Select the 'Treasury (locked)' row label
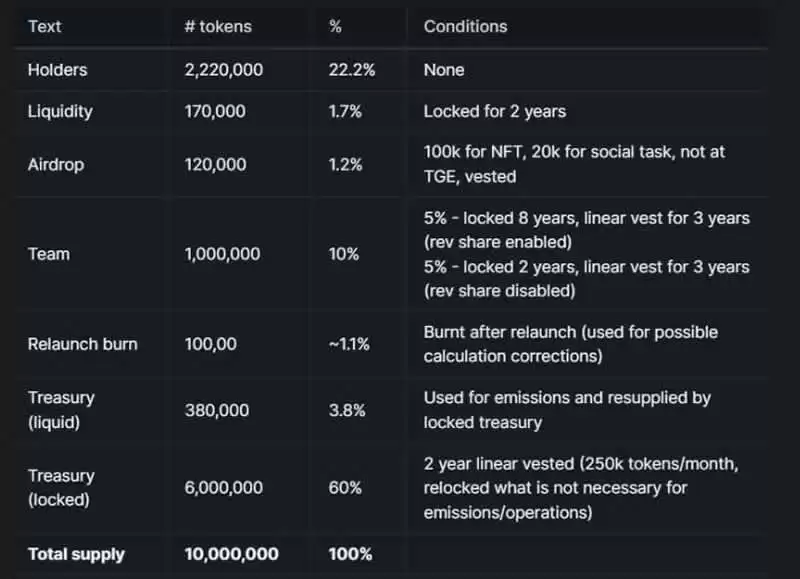Image resolution: width=800 pixels, height=579 pixels. (x=62, y=488)
